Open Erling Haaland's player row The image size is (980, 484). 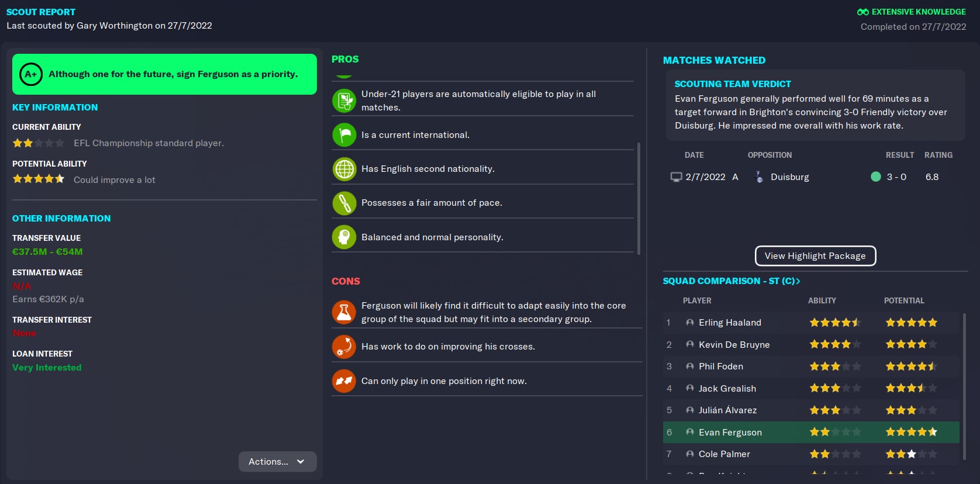pos(811,323)
